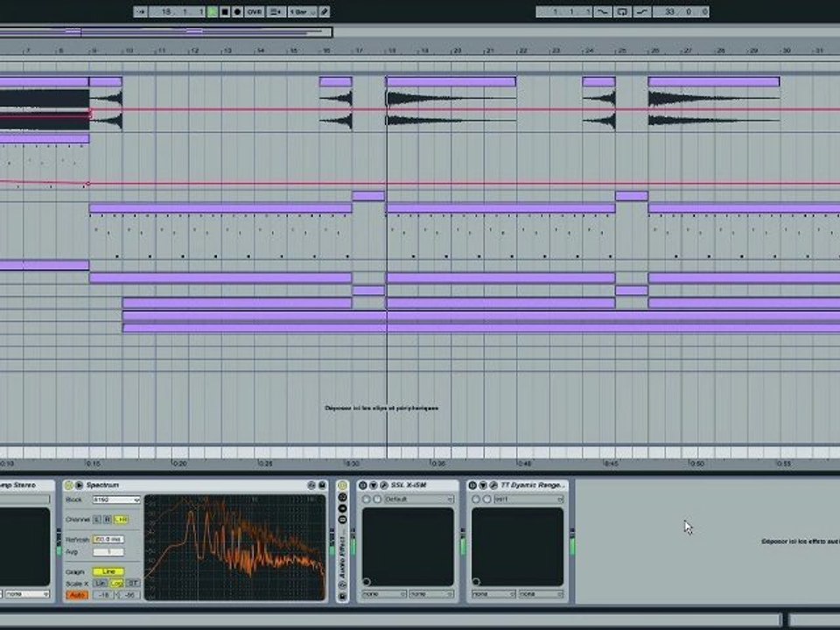Click bar 17 on the beat-time ruler
840x630 pixels.
359,51
